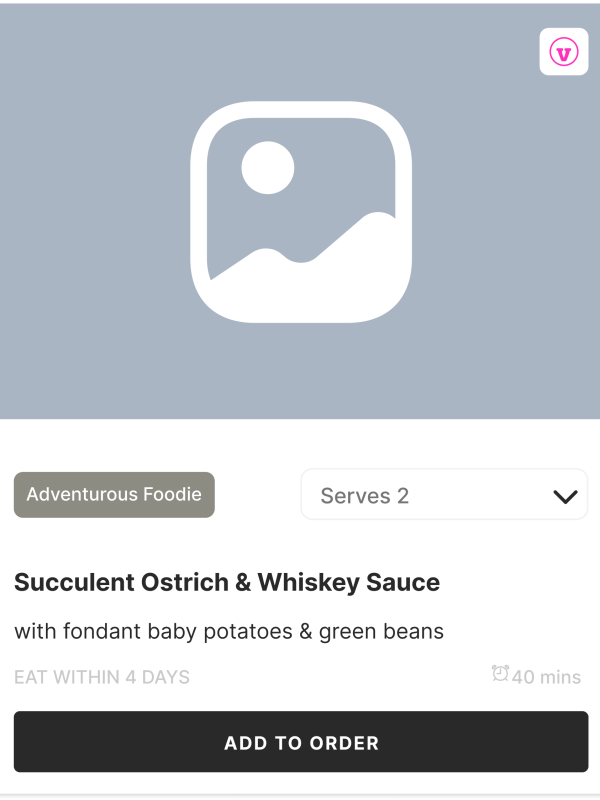Screen dimensions: 600x800
Task: Open Succulent Ostrich & Whiskey Sauce title
Action: [x=227, y=582]
